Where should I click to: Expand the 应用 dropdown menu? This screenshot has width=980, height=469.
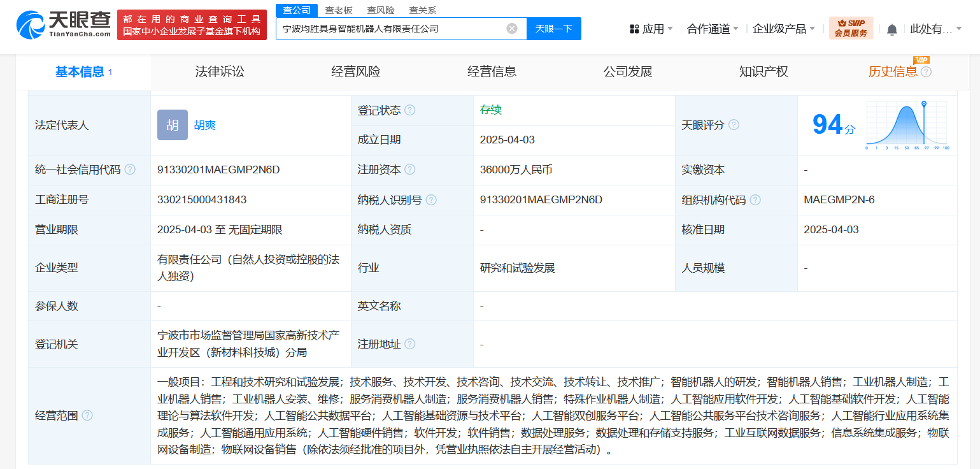651,29
